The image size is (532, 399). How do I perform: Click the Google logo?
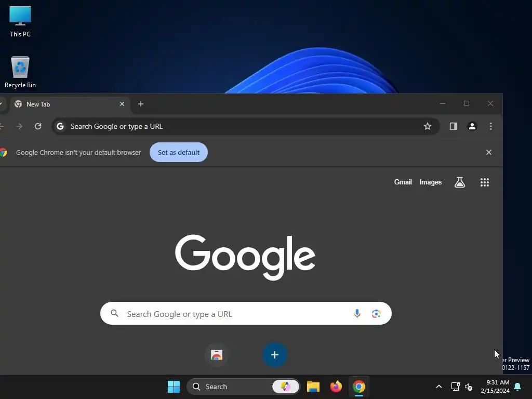[x=245, y=257]
